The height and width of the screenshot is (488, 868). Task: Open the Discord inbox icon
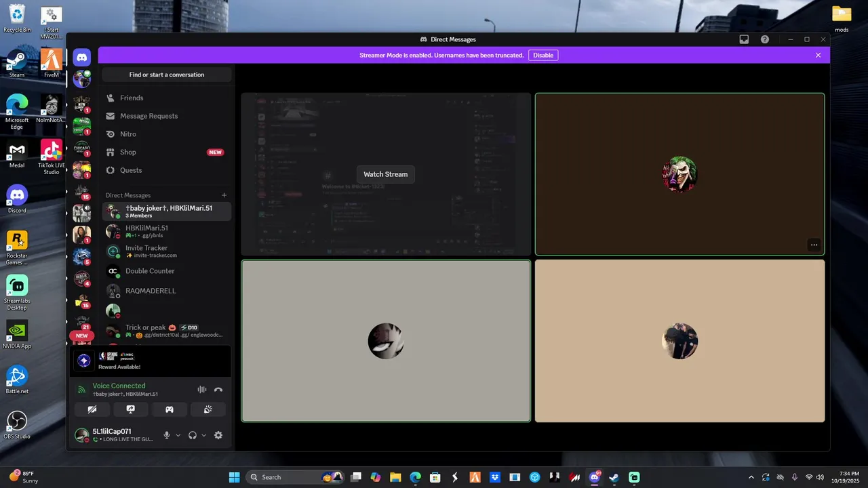(744, 39)
